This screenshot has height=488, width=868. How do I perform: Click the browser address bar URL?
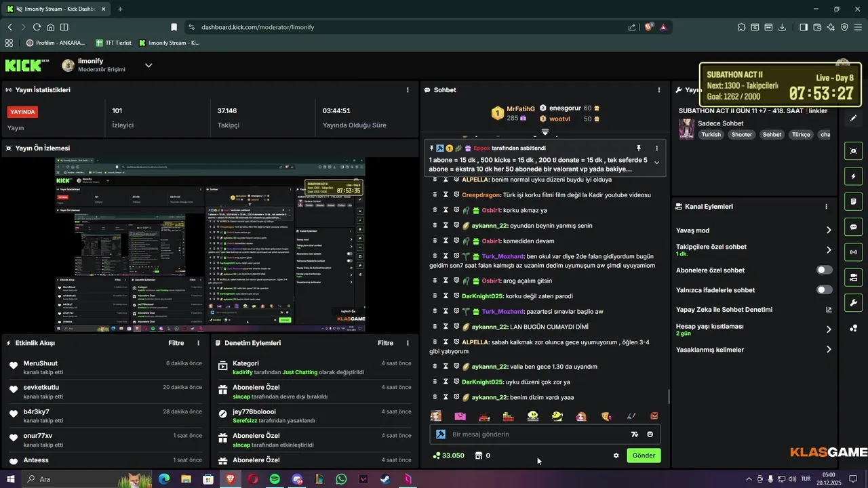click(258, 27)
